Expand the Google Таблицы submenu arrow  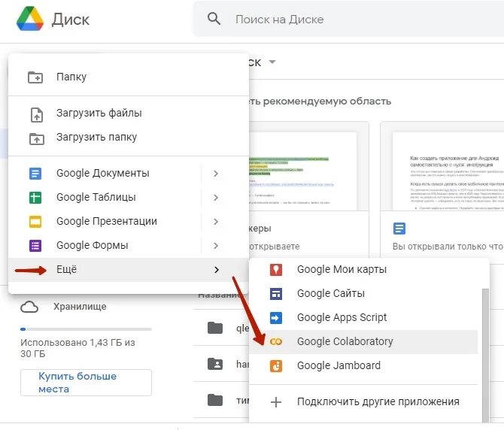point(216,198)
